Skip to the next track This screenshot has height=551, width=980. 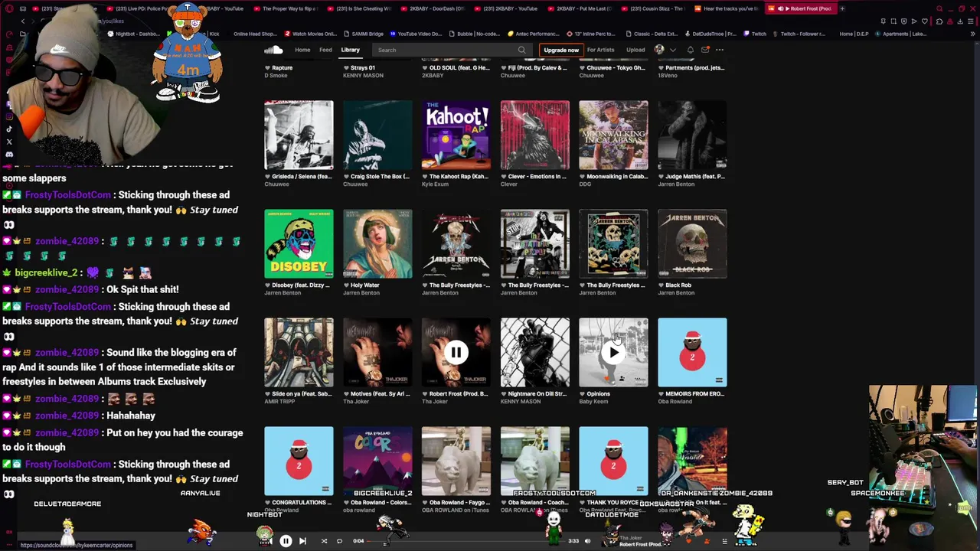[302, 541]
